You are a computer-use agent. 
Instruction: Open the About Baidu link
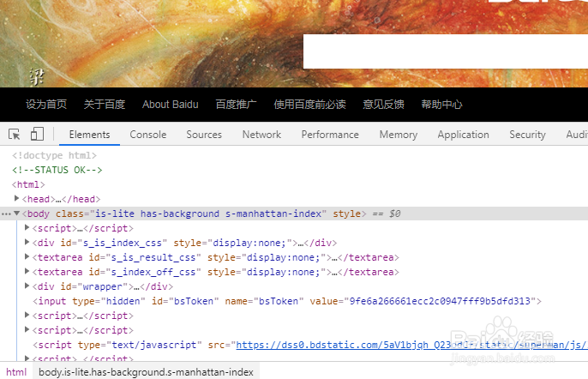[x=171, y=105]
